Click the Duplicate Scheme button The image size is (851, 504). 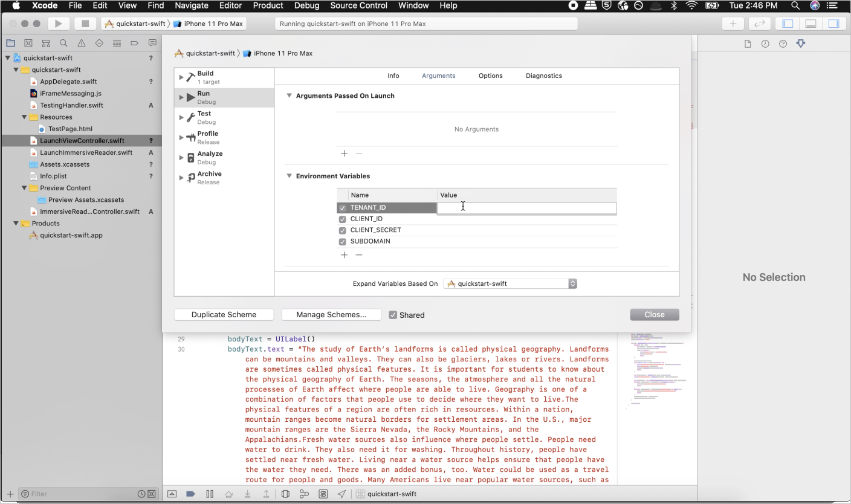pos(224,314)
